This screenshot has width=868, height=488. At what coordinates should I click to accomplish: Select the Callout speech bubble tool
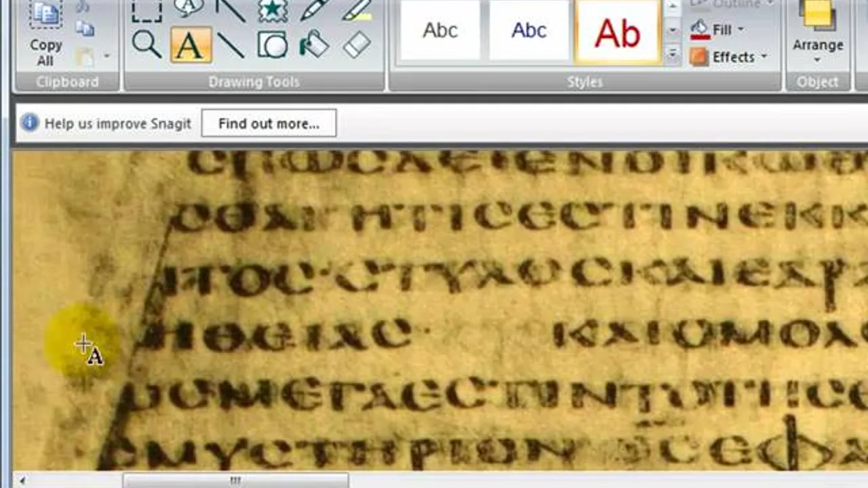[x=189, y=9]
